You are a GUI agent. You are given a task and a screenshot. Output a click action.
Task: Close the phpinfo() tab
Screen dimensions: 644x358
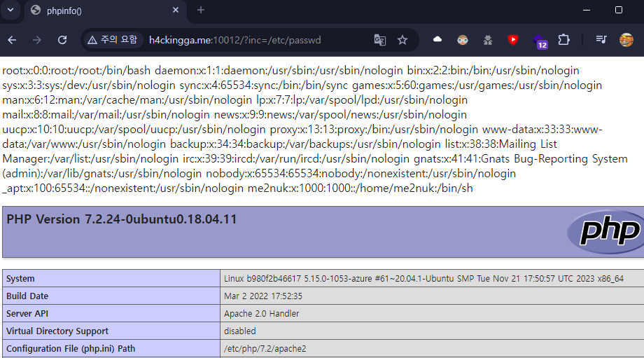tap(176, 11)
